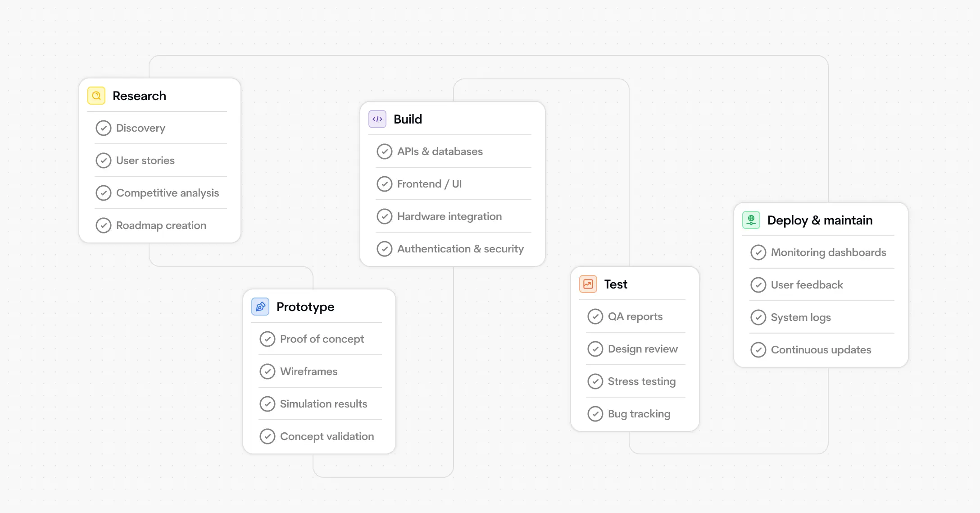980x513 pixels.
Task: Select the Competitive analysis item
Action: point(167,193)
